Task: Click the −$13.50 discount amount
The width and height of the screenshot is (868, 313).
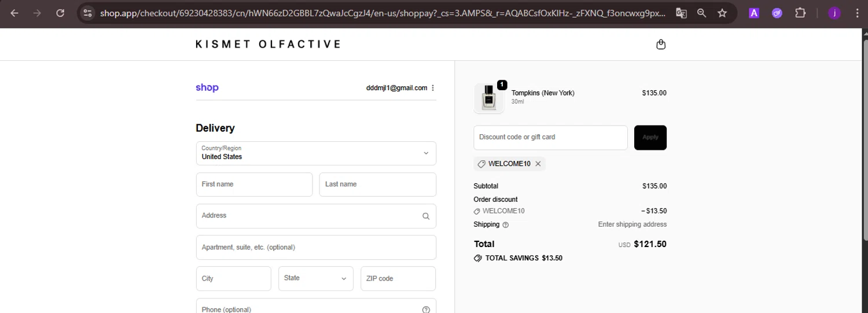Action: coord(654,211)
